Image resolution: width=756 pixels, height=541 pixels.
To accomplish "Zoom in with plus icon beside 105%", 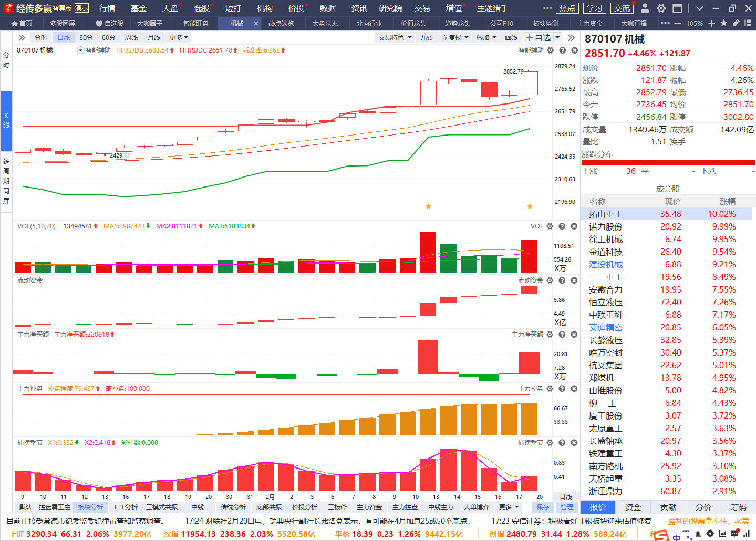I will tap(712, 23).
